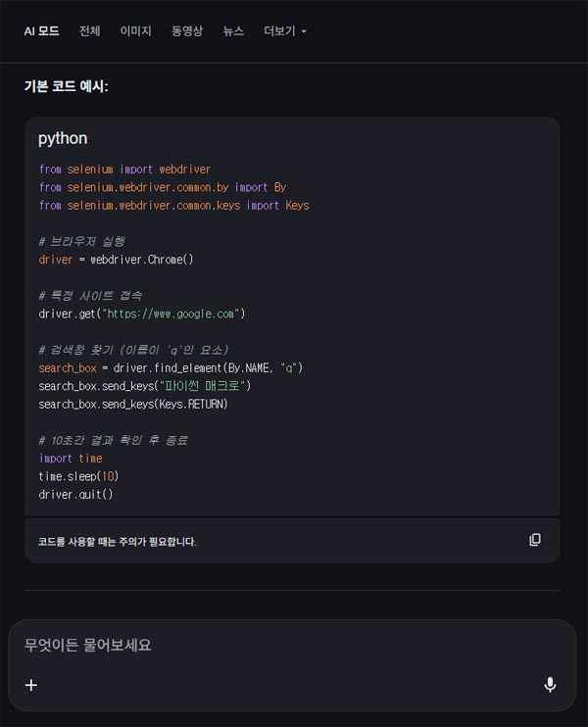Click the time.sleep(10) code line
588x727 pixels.
coord(79,476)
